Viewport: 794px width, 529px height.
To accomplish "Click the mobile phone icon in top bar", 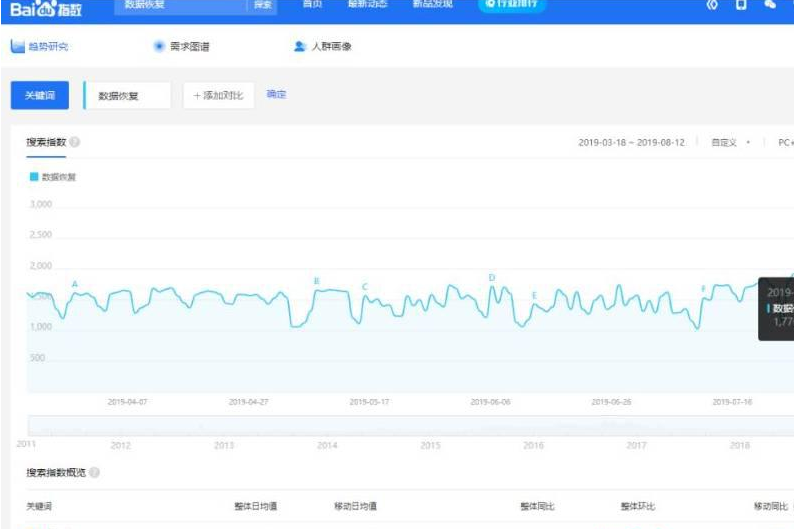I will click(741, 5).
